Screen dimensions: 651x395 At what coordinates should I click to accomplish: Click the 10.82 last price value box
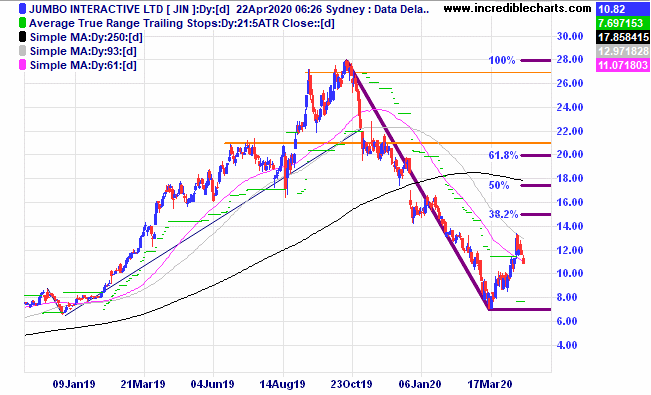point(623,9)
